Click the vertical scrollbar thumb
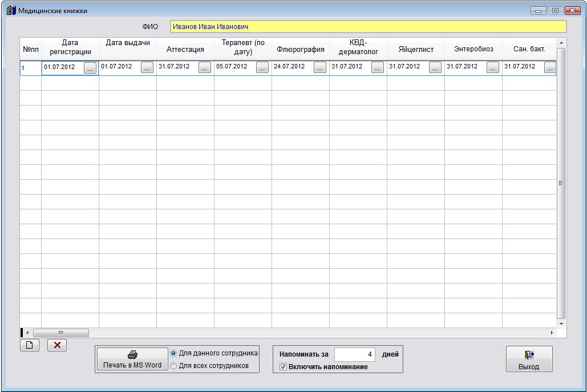587x392 pixels. coord(561,183)
